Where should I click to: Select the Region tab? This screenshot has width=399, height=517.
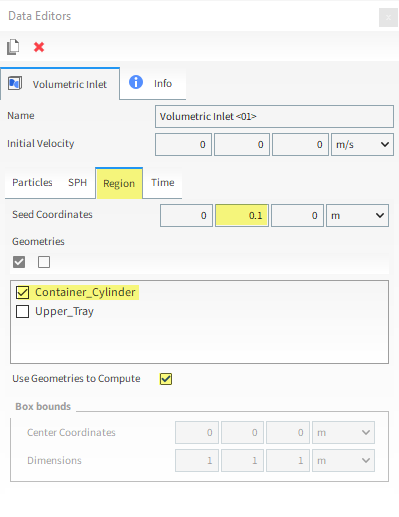(119, 183)
